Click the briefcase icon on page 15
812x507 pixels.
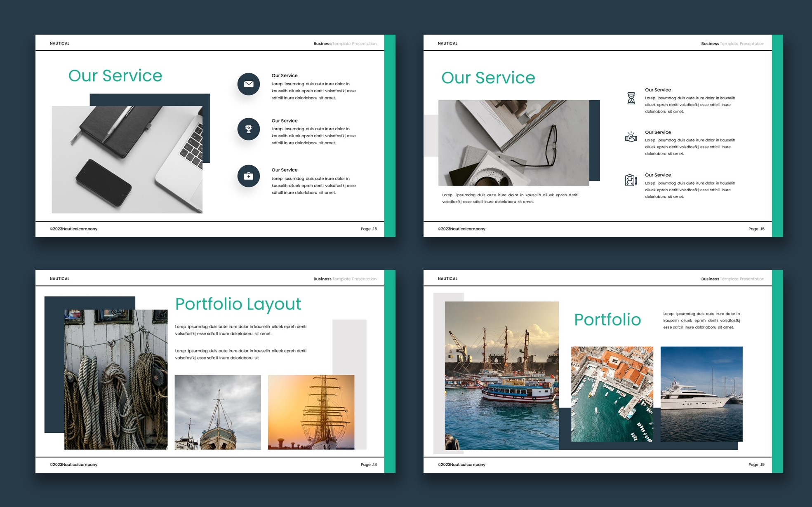coord(249,176)
